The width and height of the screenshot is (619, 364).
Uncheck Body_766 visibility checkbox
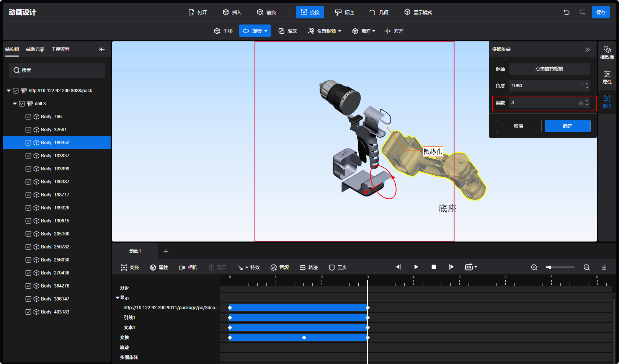click(x=28, y=117)
